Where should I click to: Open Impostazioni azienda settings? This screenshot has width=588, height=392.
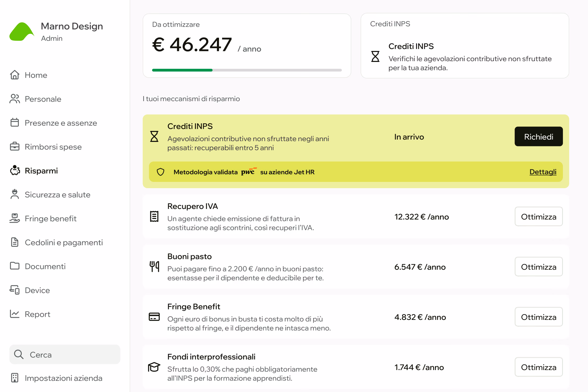coord(64,378)
